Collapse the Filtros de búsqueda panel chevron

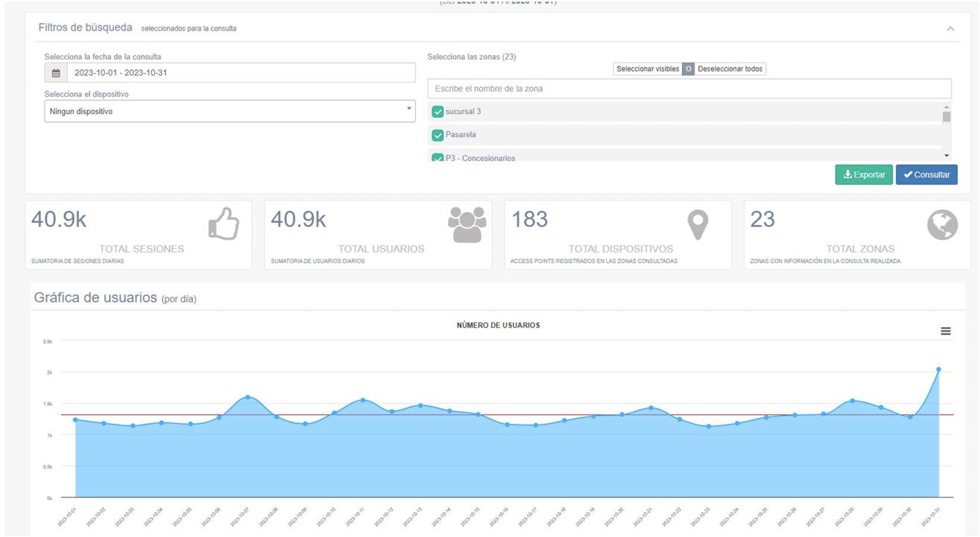coord(950,28)
